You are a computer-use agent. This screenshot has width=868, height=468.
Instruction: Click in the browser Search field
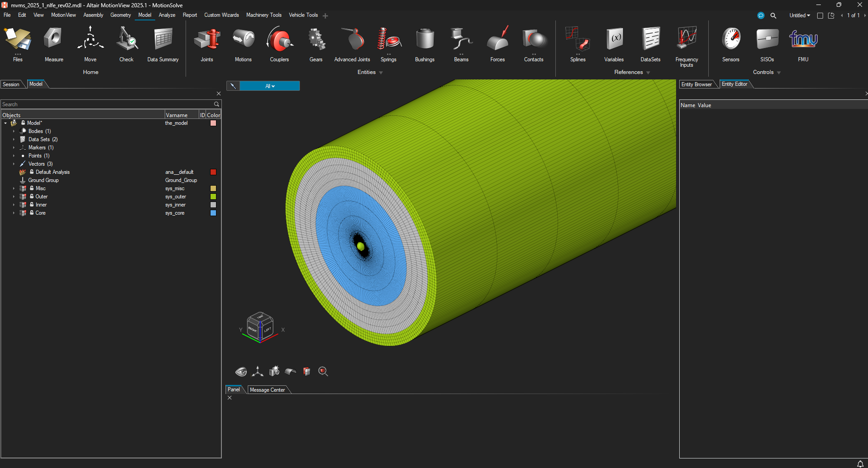click(107, 104)
